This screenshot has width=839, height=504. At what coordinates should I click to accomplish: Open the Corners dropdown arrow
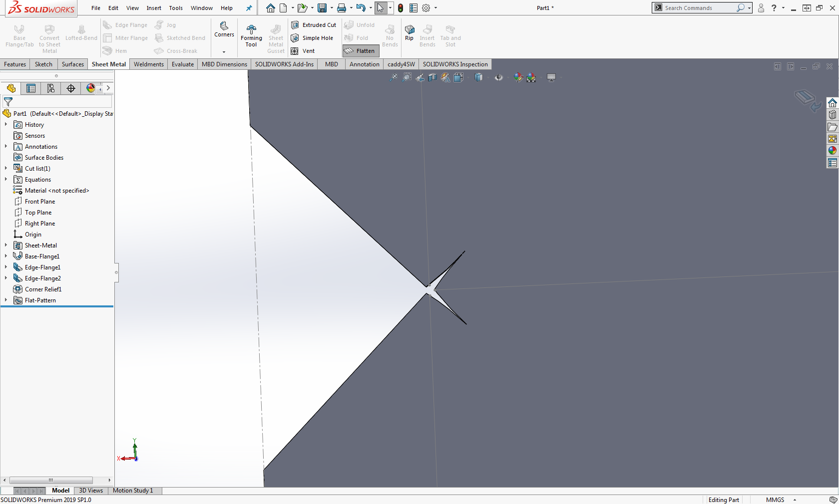coord(224,52)
